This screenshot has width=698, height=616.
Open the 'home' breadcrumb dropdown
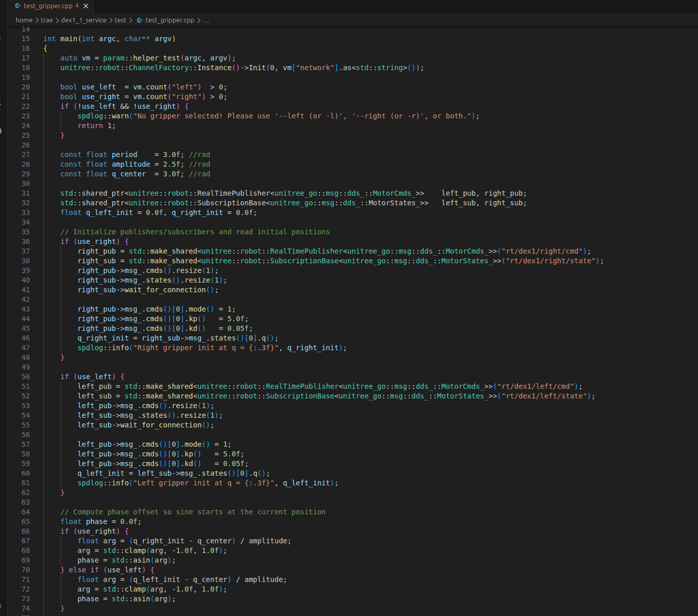tap(24, 20)
